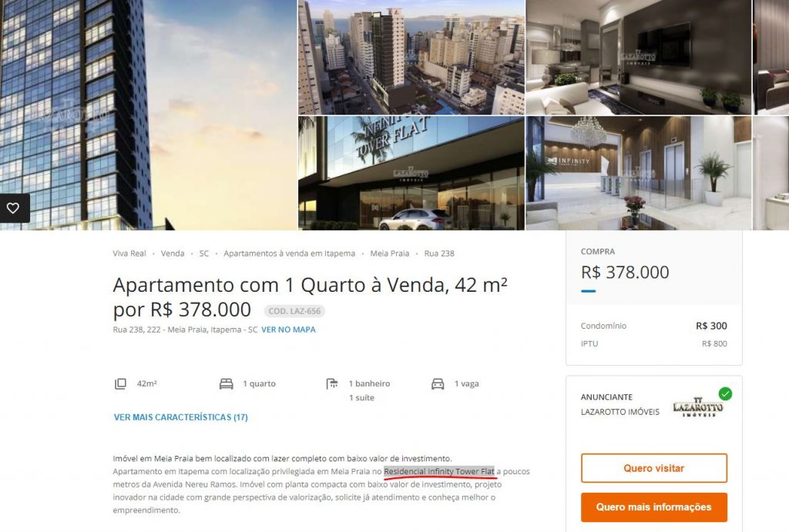Open Apartamentos à venda em Itapema breadcrumb
The image size is (789, 532).
(x=290, y=253)
